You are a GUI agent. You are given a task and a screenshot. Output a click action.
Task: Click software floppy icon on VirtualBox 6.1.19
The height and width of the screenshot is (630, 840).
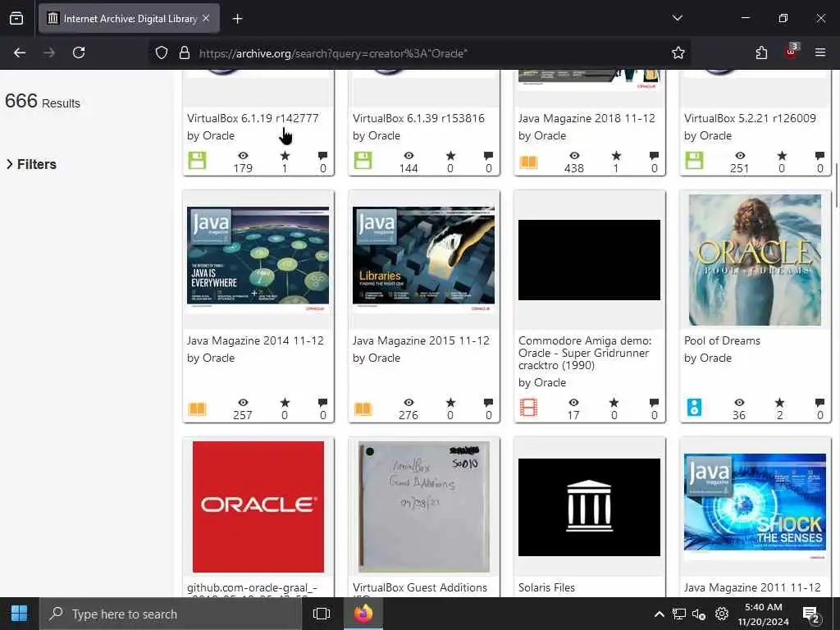pos(197,160)
